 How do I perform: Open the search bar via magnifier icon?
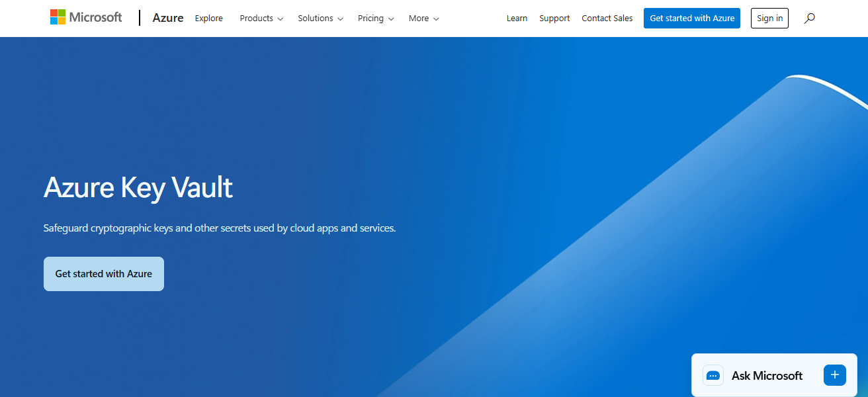coord(808,18)
